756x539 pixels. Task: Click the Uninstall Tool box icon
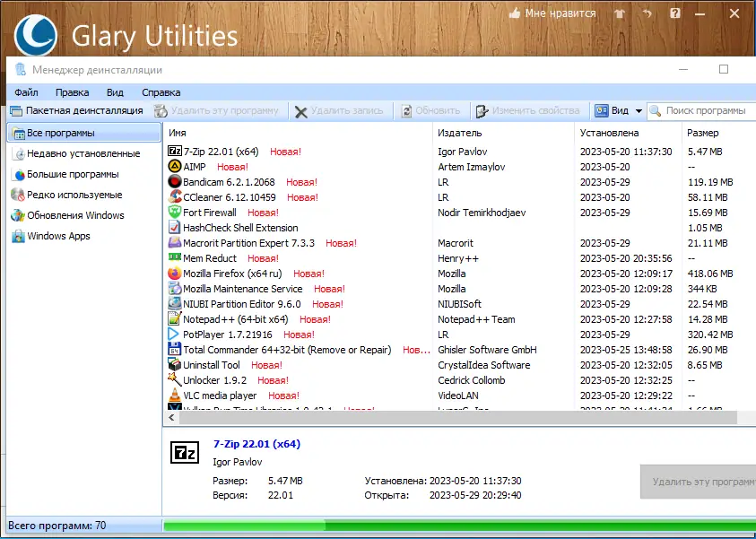[x=174, y=364]
